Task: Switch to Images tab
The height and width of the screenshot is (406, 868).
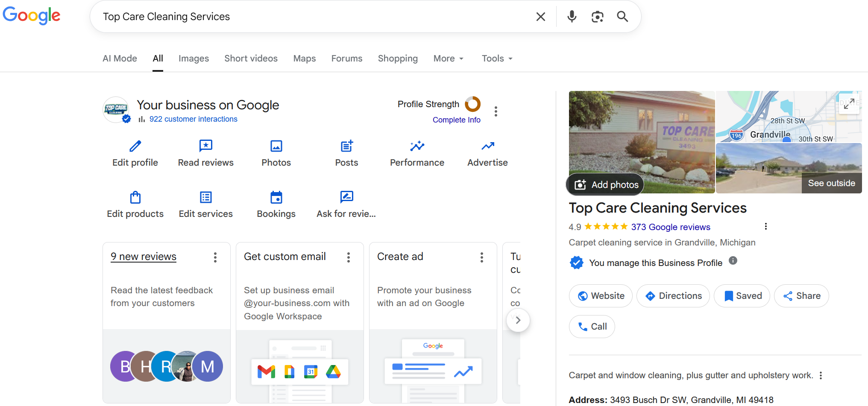Action: pyautogui.click(x=194, y=58)
